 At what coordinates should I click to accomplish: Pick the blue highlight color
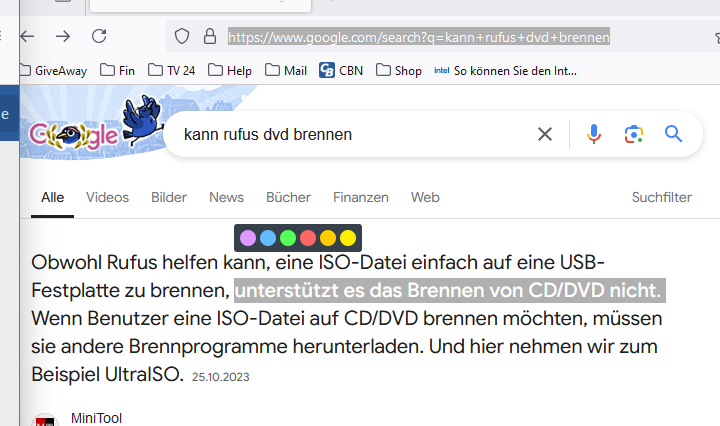coord(268,238)
